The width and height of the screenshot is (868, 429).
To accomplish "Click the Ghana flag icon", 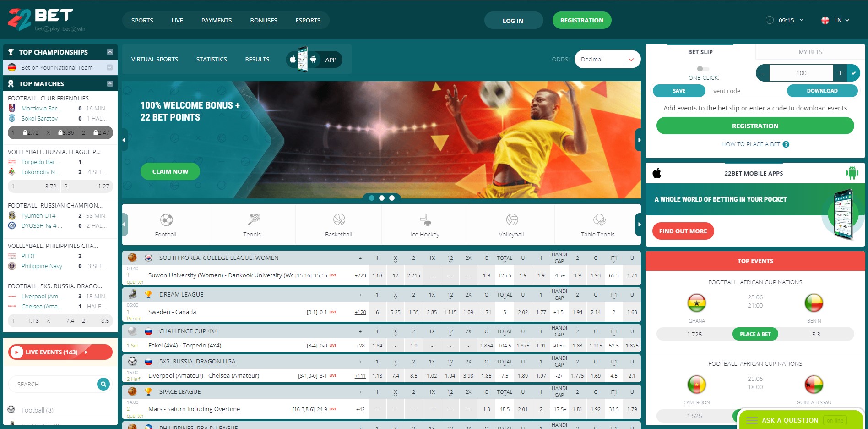I will tap(697, 303).
